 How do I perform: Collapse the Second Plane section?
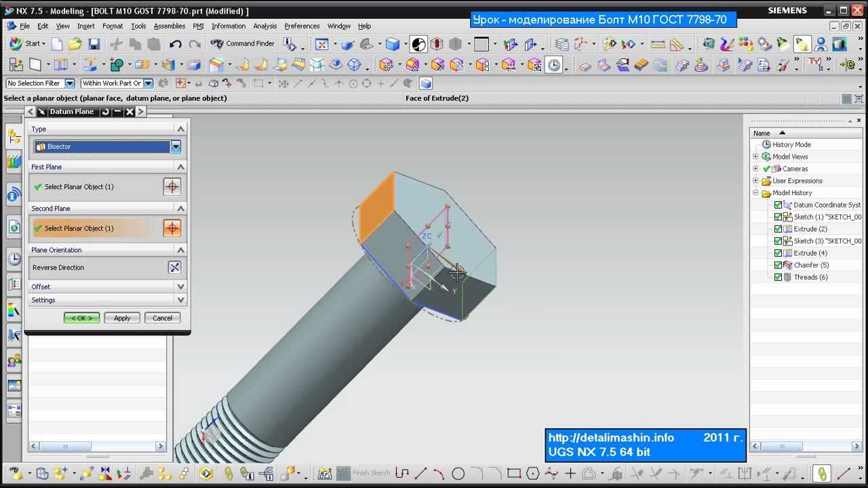[x=180, y=208]
